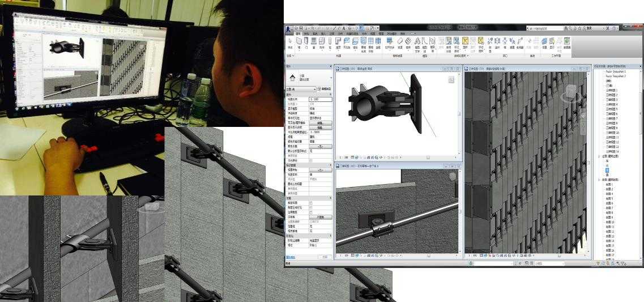Open the Revit application menu button

290,28
